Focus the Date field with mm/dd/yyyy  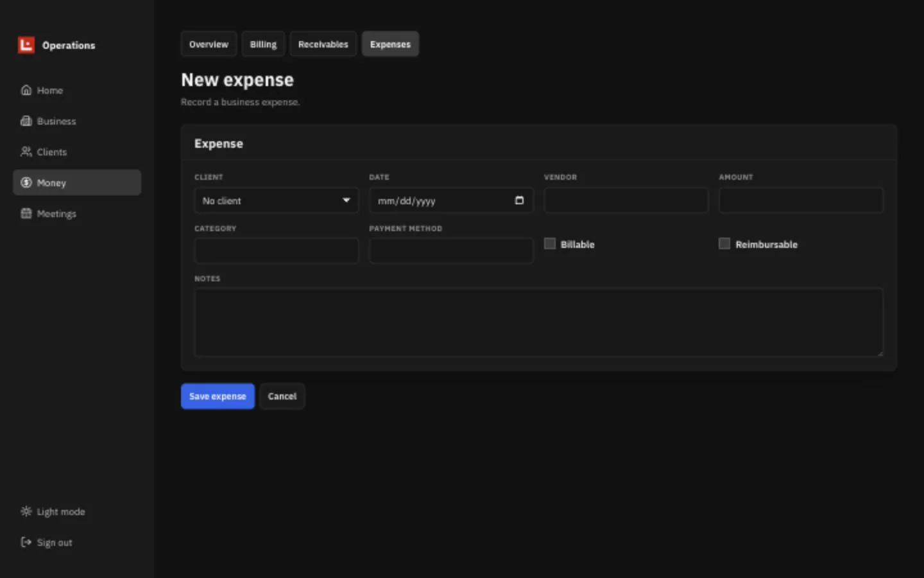click(451, 200)
